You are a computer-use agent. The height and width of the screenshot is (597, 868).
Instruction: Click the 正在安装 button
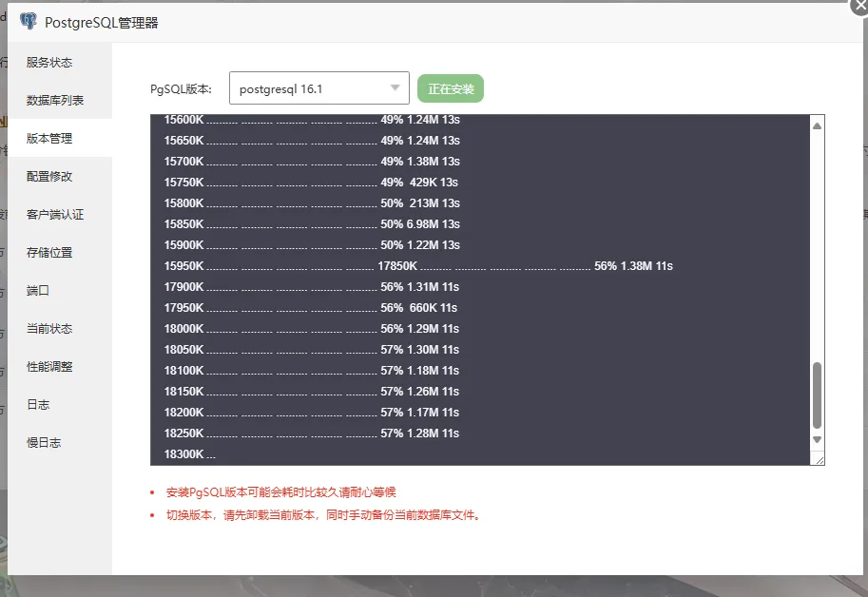click(451, 88)
